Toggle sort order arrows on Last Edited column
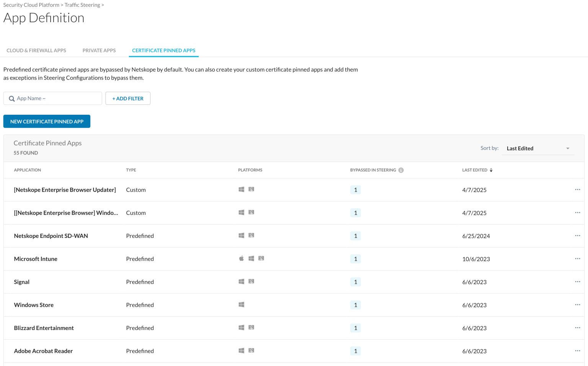Screen dimensions: 588x366 click(491, 170)
